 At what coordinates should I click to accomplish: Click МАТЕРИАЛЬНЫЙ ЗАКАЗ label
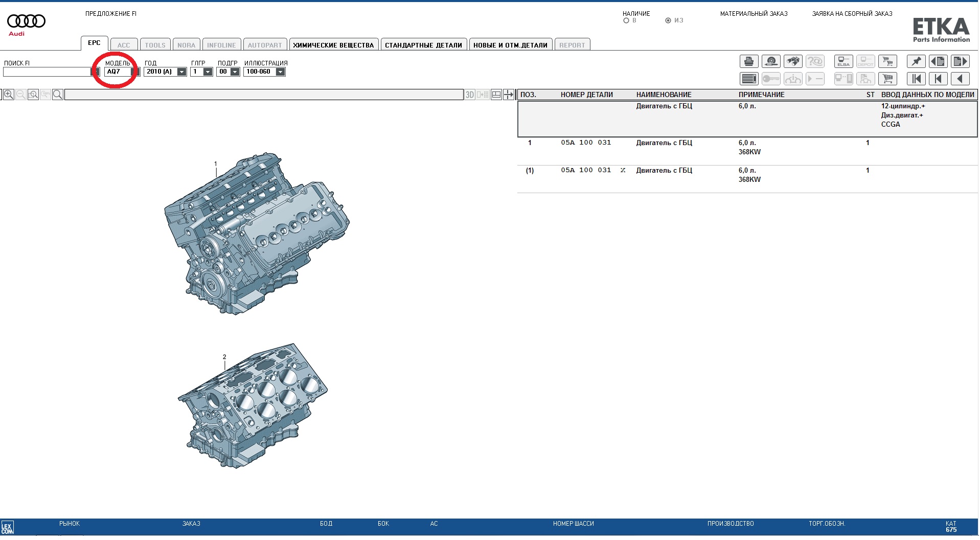click(754, 14)
